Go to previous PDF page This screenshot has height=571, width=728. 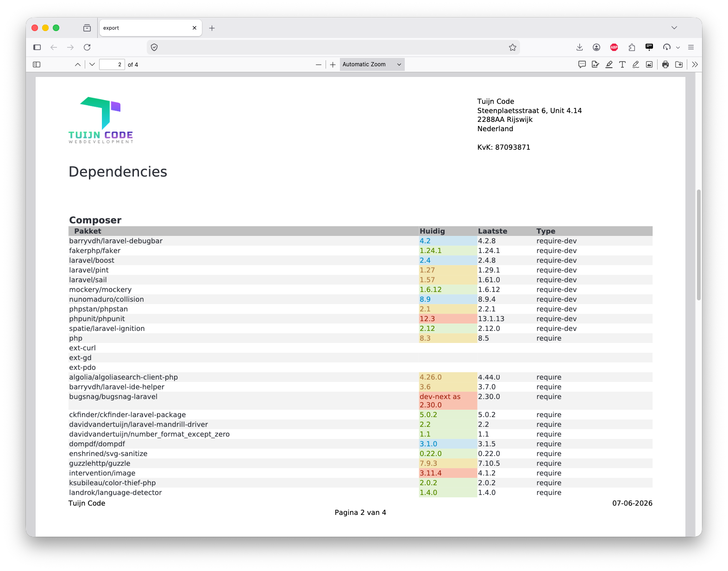click(77, 64)
